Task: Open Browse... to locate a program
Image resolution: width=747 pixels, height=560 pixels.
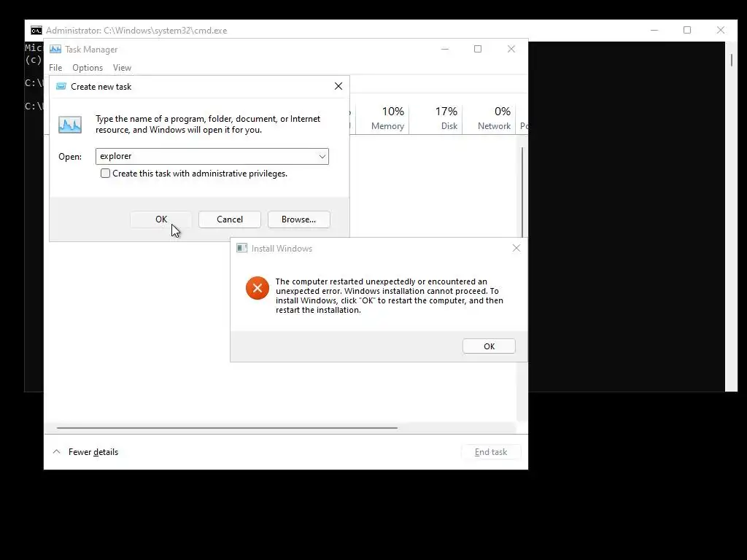Action: (298, 219)
